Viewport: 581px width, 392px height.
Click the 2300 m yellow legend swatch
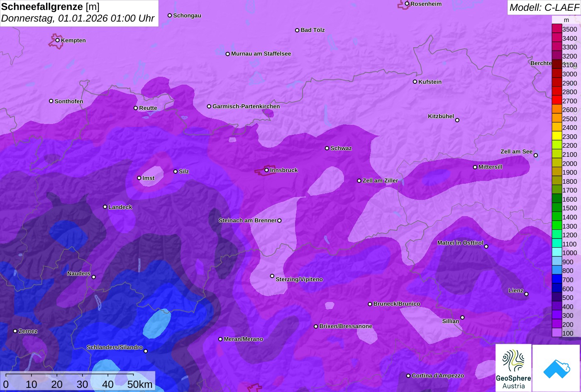click(557, 136)
